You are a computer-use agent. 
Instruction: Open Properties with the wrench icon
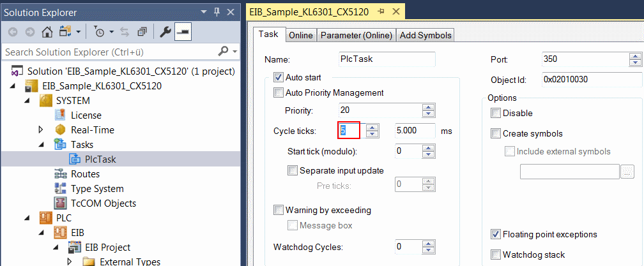(x=165, y=33)
